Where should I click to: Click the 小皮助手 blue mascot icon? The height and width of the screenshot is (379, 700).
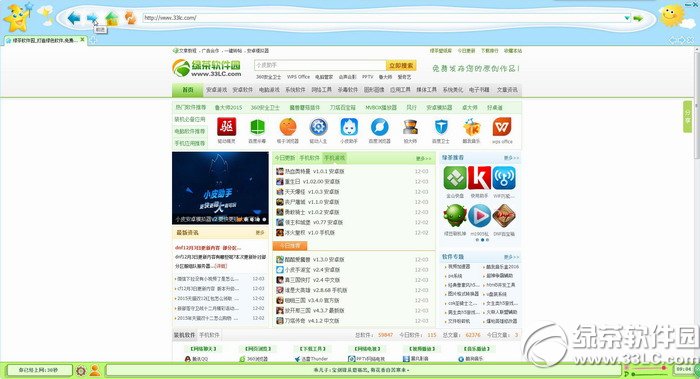[x=349, y=127]
